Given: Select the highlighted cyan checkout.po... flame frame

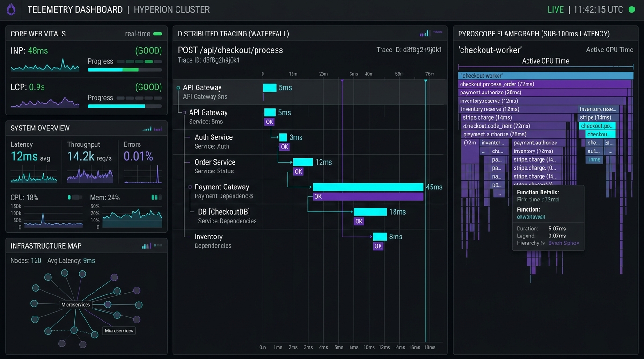Looking at the screenshot, I should click(597, 126).
